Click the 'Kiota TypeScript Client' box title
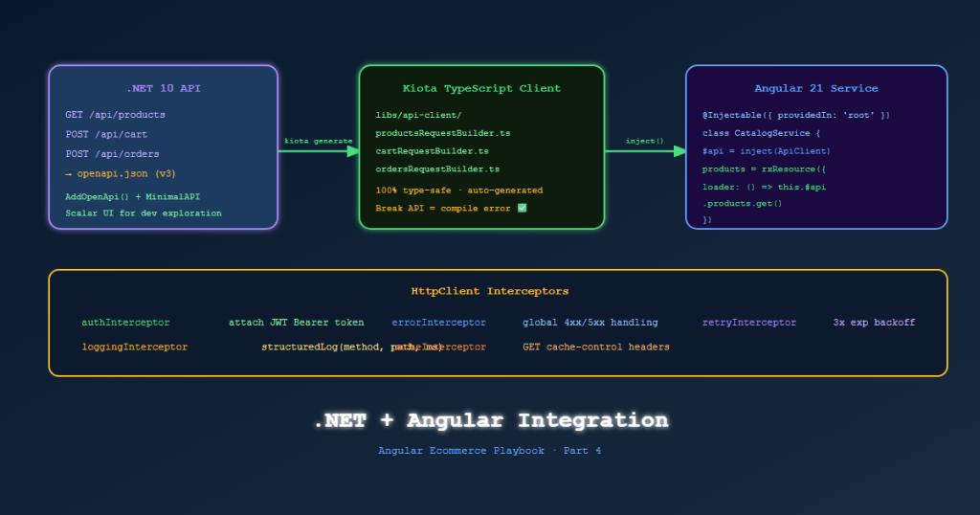This screenshot has width=980, height=515. [x=482, y=89]
